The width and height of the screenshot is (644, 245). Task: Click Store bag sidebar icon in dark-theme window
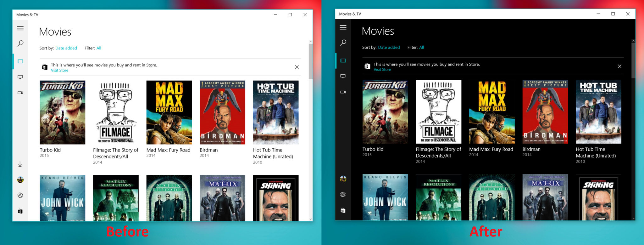point(343,210)
